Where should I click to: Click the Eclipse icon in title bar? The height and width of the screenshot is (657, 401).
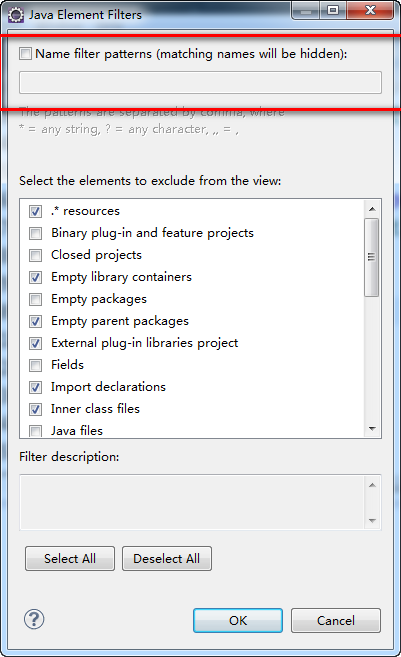click(16, 15)
